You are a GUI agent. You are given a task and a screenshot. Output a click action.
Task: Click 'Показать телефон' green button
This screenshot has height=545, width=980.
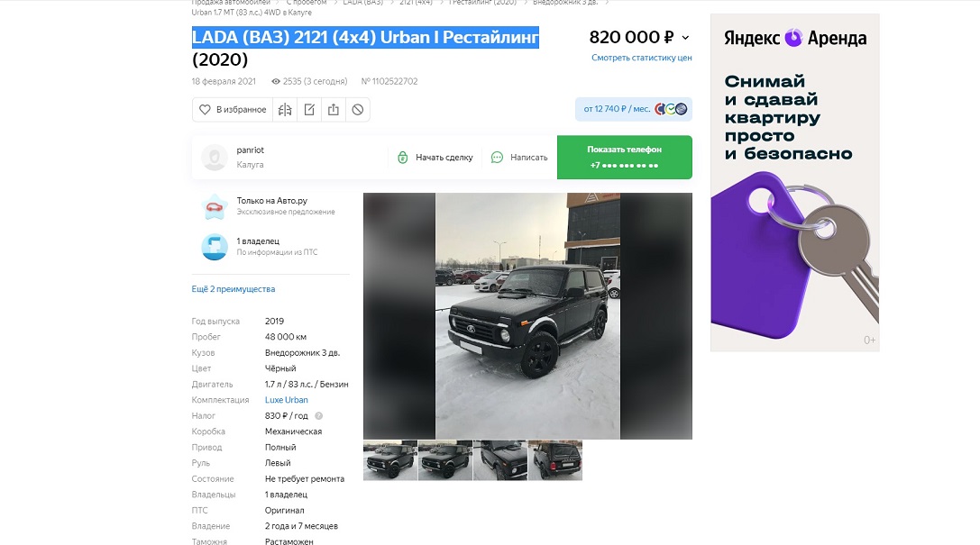tap(625, 158)
